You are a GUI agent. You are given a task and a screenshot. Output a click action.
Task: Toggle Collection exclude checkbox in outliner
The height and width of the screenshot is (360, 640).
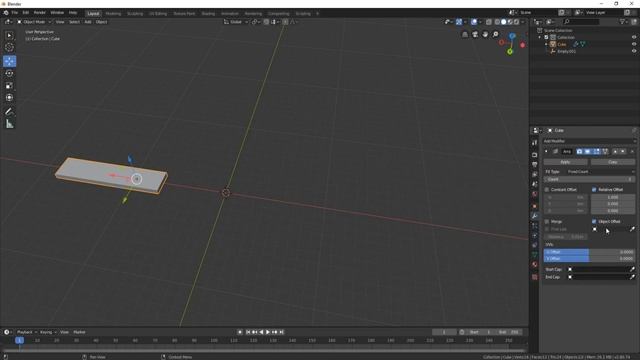tap(547, 37)
